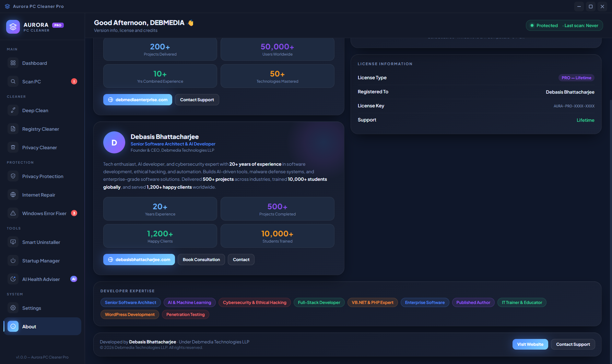The width and height of the screenshot is (612, 364).
Task: Click the Penetration Testing tag
Action: coord(185,314)
